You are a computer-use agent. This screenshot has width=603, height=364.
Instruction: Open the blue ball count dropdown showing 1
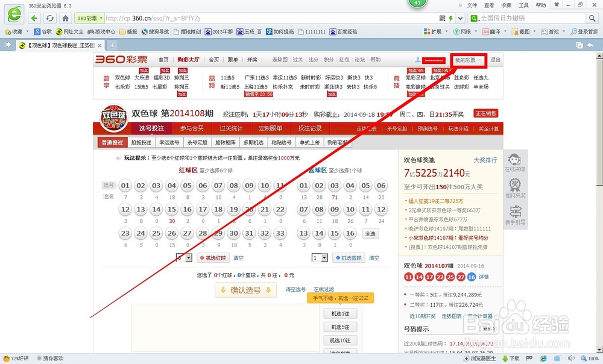pos(320,257)
